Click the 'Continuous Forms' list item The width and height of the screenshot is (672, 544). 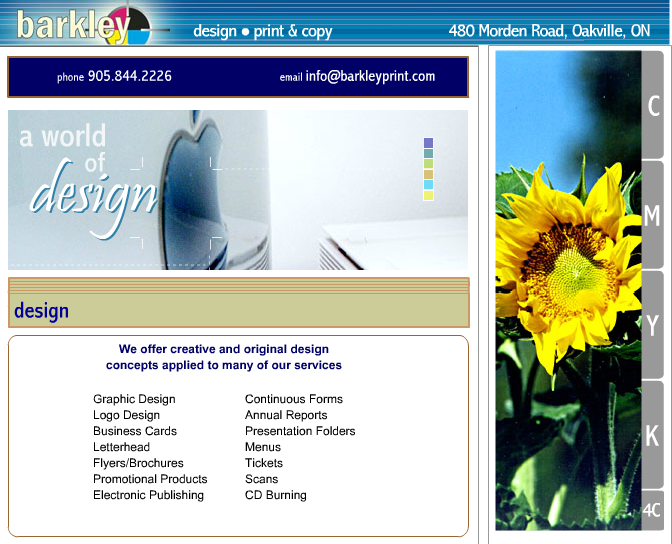tap(294, 399)
